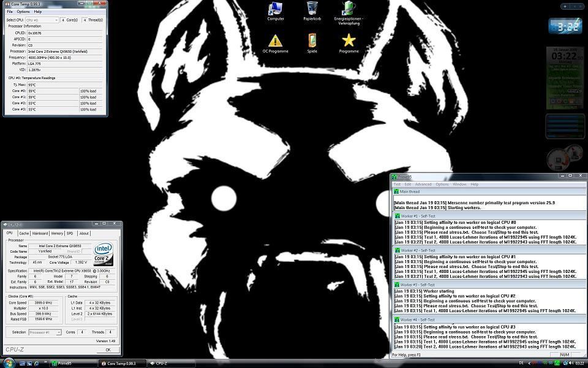This screenshot has width=588, height=368.
Task: Click the Worker #4 Self-Test window icon
Action: coord(398,320)
